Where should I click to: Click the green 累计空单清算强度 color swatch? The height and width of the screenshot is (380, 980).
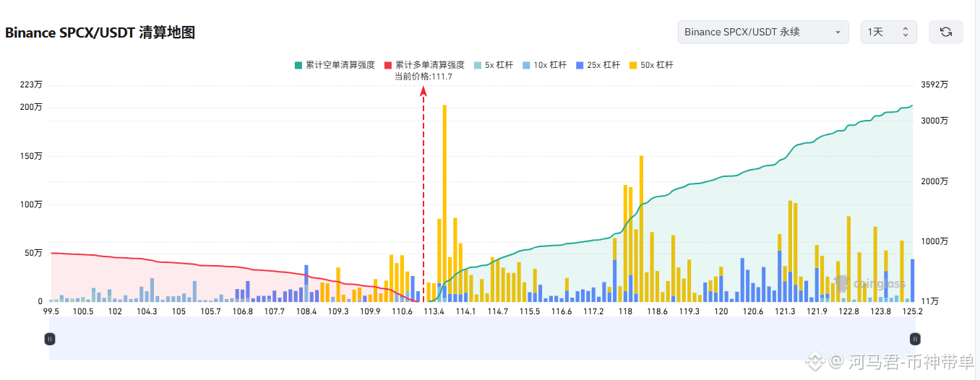pos(298,65)
